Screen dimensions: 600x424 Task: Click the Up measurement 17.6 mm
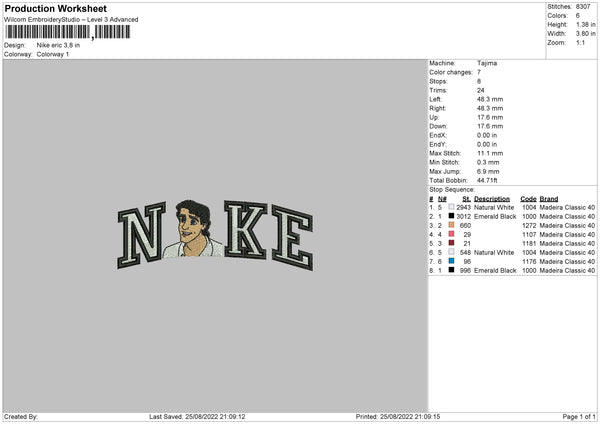point(490,117)
